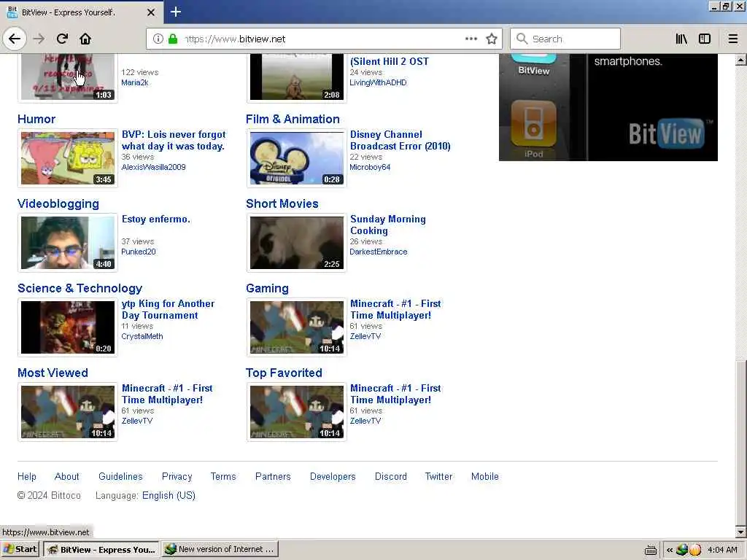Open the Terms footer link
Screen dimensions: 747x560
(223, 477)
